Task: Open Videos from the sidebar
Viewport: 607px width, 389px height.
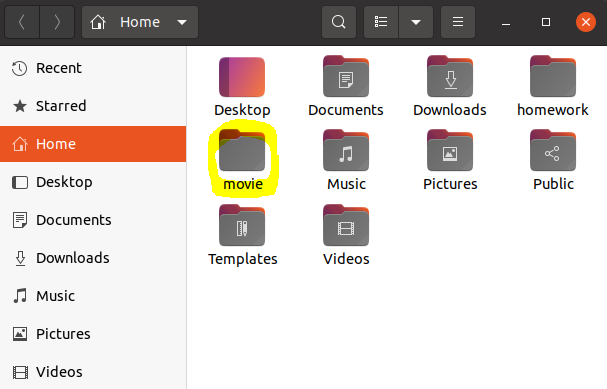Action: point(93,372)
